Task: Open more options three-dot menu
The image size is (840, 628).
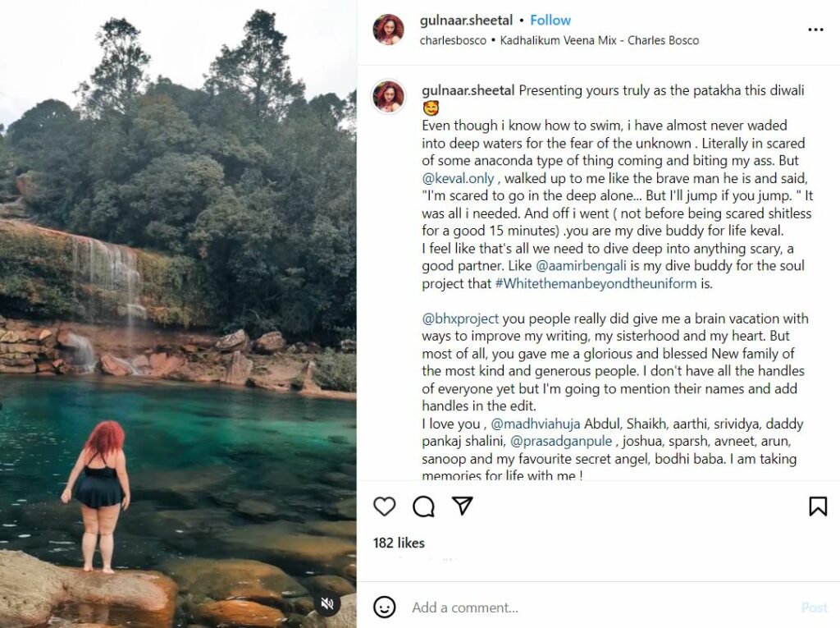Action: tap(815, 30)
